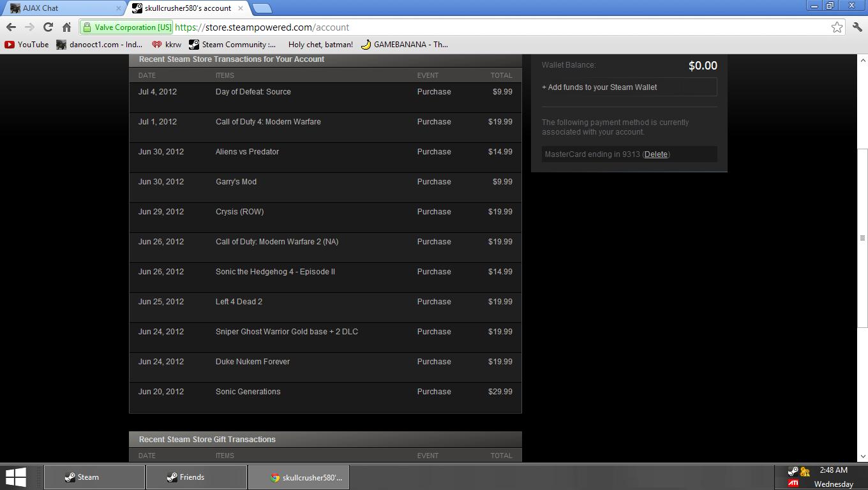Image resolution: width=868 pixels, height=490 pixels.
Task: Open the Steam taskbar window
Action: (x=94, y=477)
